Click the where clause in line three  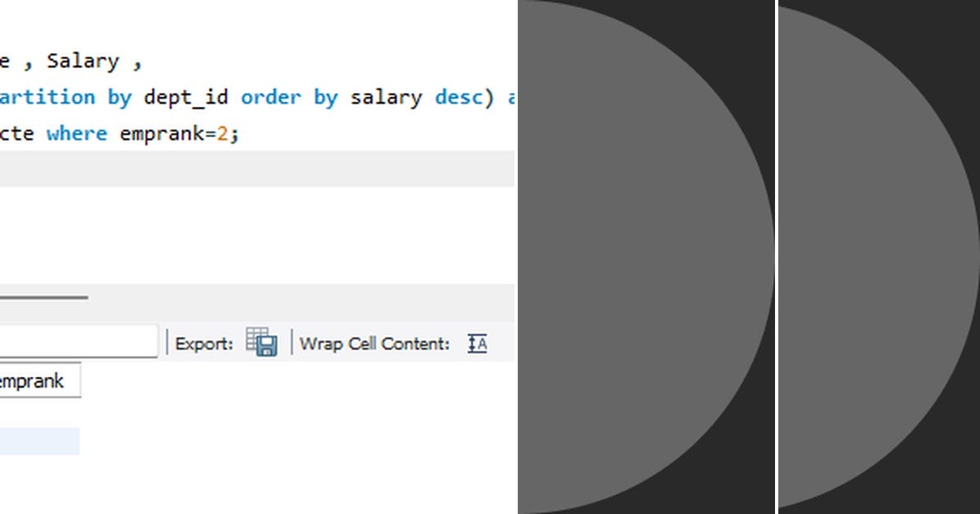coord(77,133)
